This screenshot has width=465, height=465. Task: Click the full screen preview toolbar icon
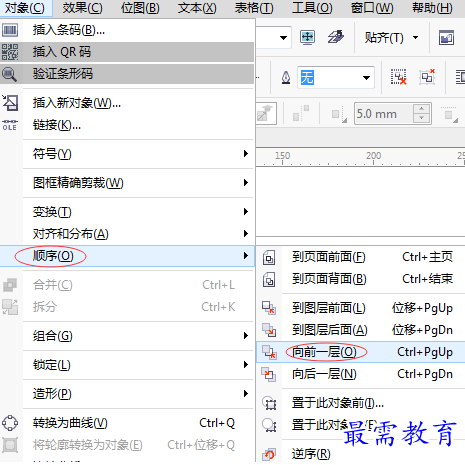(307, 37)
